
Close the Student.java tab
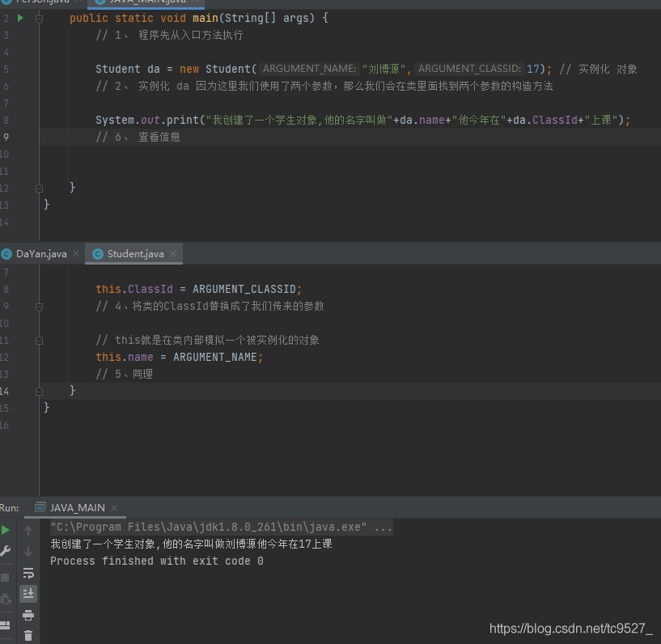[173, 253]
